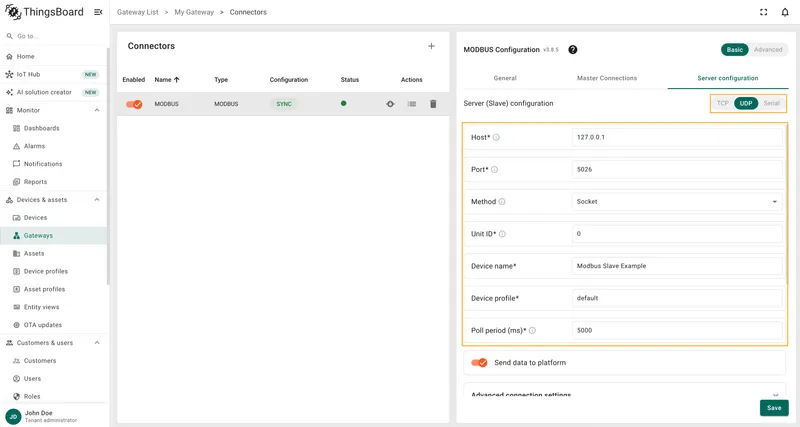Image resolution: width=800 pixels, height=427 pixels.
Task: Click the Devices icon
Action: 16,218
